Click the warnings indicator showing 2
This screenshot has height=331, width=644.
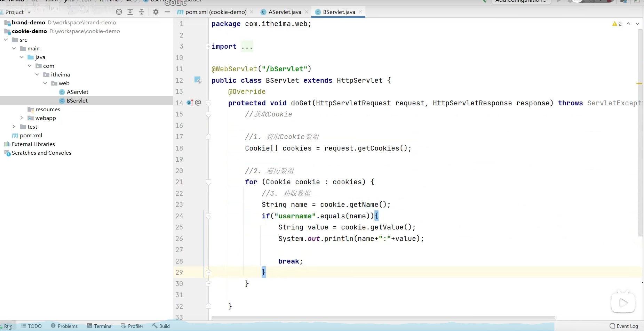click(617, 24)
